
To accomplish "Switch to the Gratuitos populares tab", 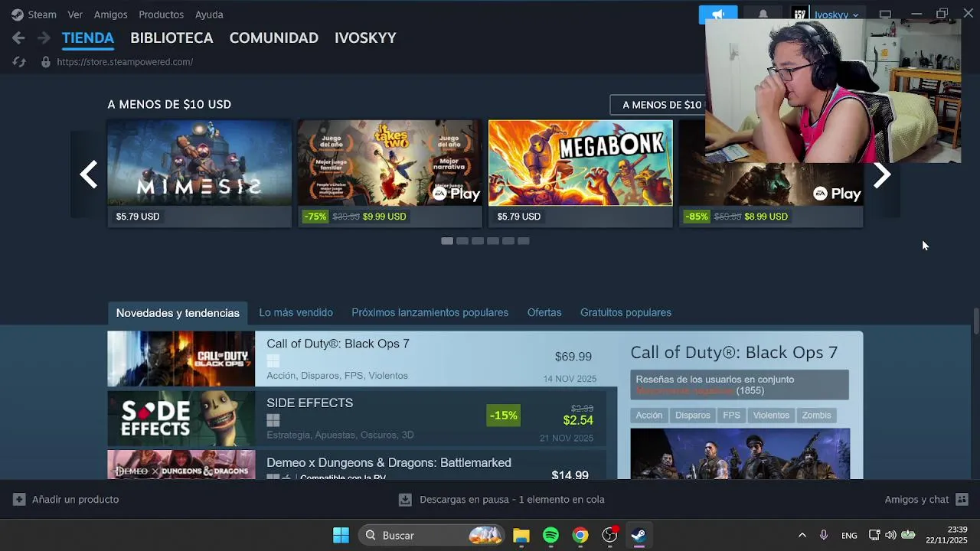I will coord(626,312).
